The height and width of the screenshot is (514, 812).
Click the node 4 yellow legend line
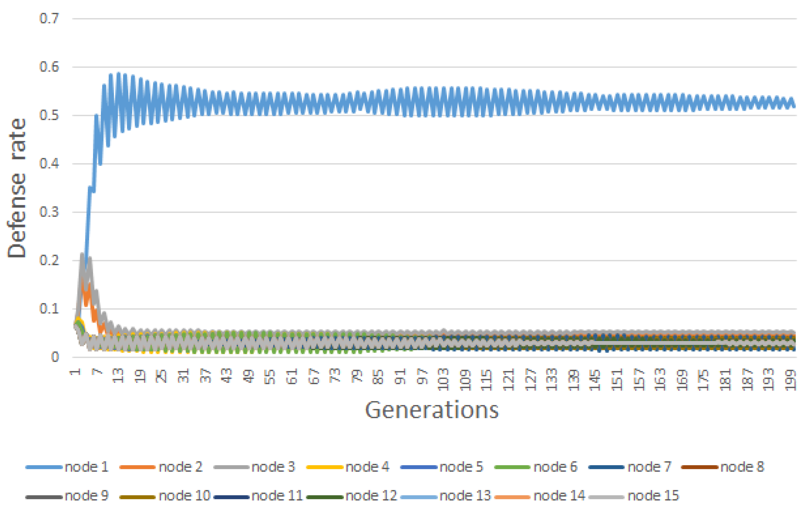(325, 467)
